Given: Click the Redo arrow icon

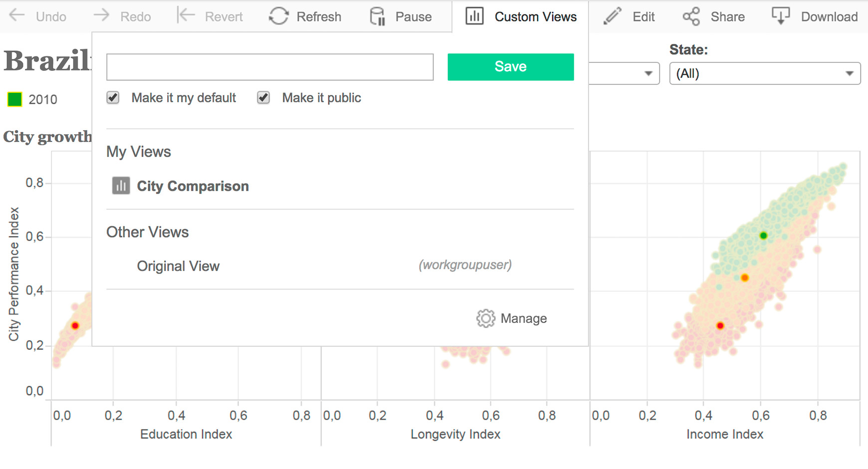Looking at the screenshot, I should [101, 15].
